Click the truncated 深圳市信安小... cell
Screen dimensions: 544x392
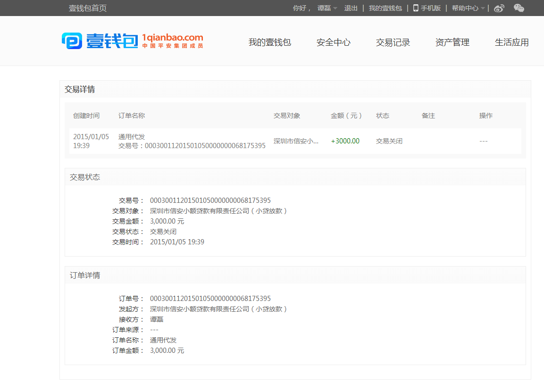(296, 141)
